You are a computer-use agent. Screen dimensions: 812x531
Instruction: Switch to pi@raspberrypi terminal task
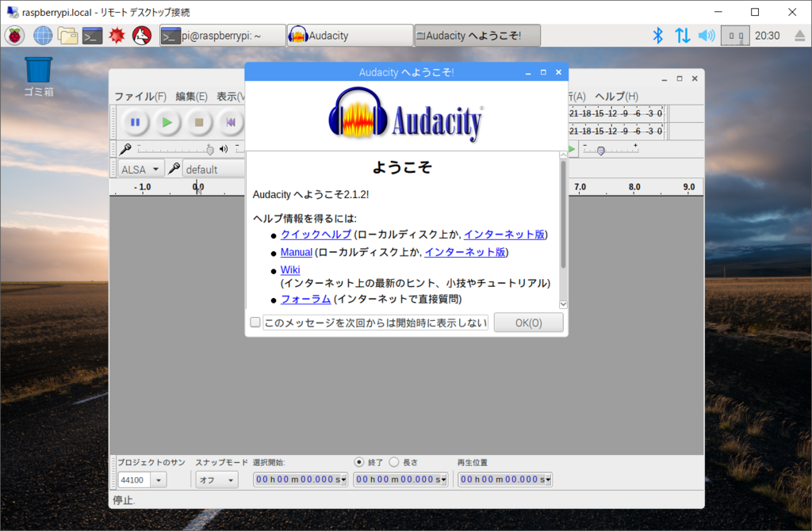223,36
